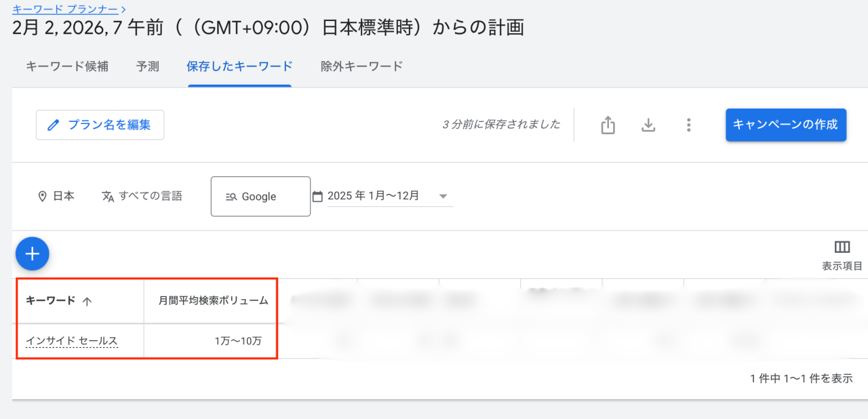This screenshot has height=419, width=868.
Task: Open the three-dot more options menu
Action: [x=689, y=125]
